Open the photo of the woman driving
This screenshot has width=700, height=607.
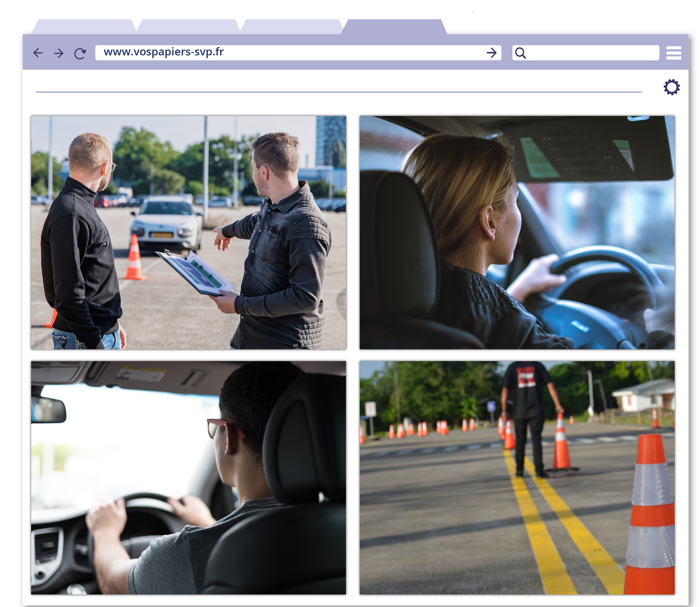517,233
